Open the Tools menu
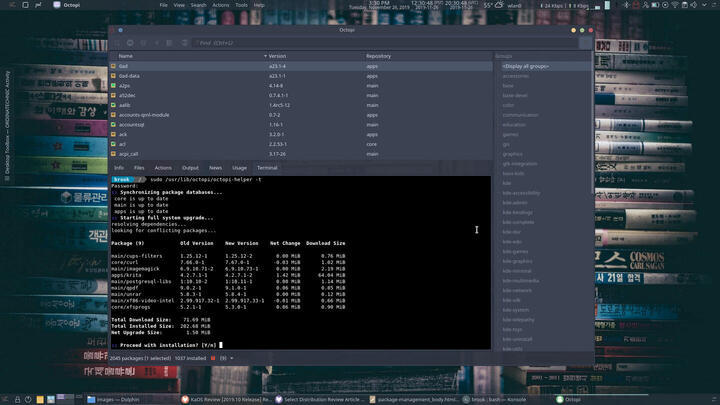Viewport: 720px width, 405px height. [x=242, y=5]
